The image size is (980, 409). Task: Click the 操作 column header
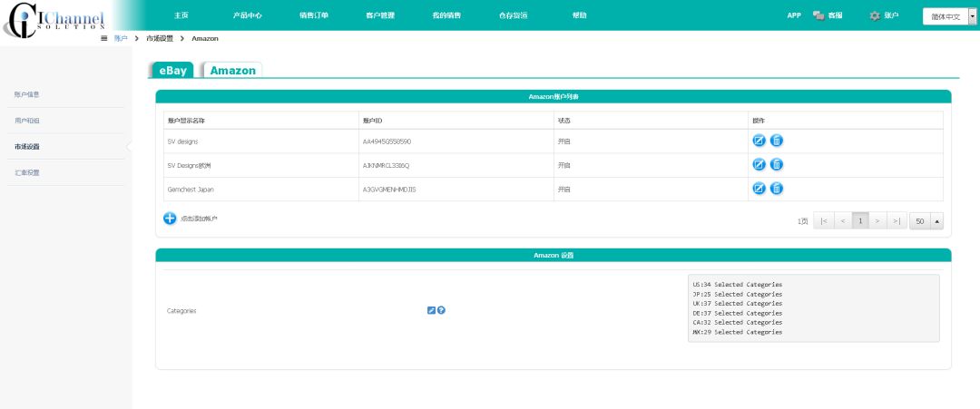(x=846, y=120)
